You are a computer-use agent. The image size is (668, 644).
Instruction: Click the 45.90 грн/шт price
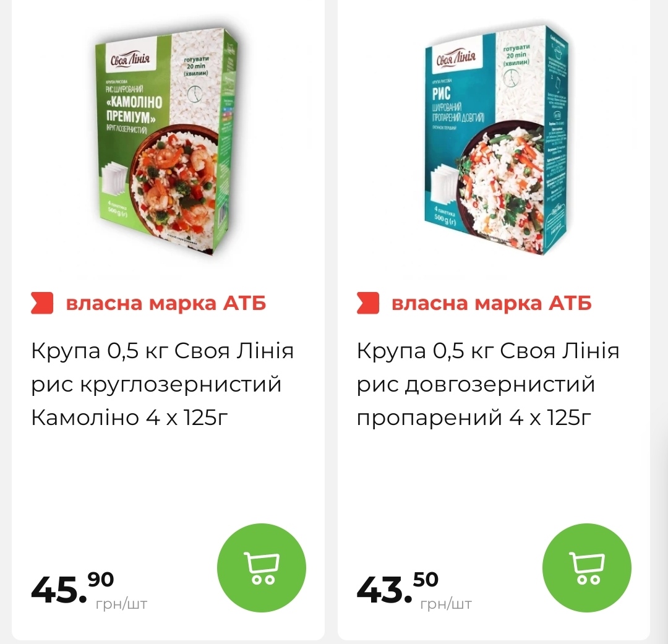tap(90, 591)
